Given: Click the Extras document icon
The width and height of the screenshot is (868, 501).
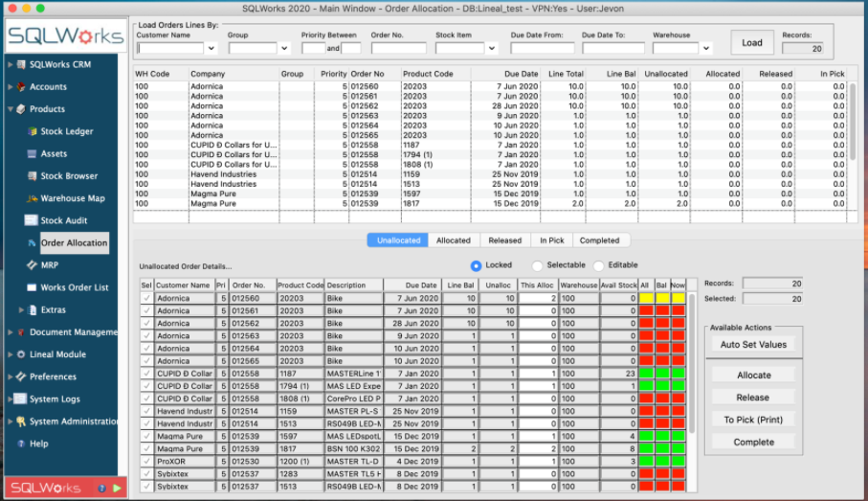Looking at the screenshot, I should [x=33, y=309].
